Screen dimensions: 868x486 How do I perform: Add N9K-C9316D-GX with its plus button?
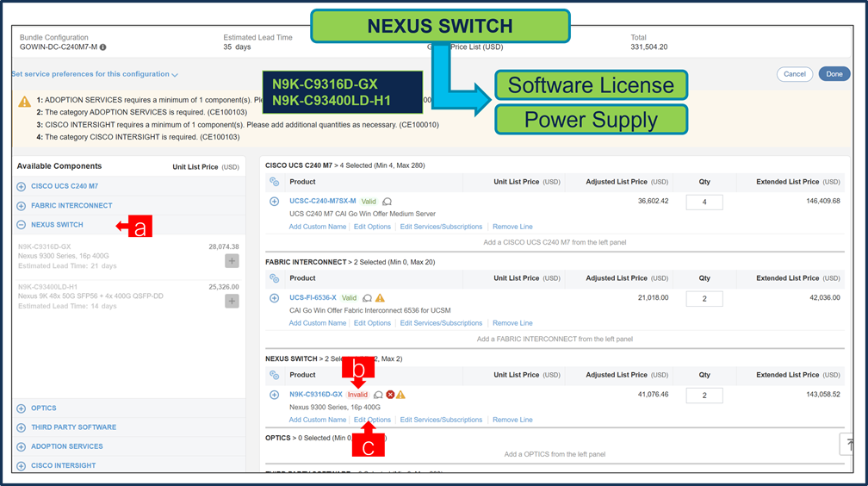pyautogui.click(x=232, y=261)
